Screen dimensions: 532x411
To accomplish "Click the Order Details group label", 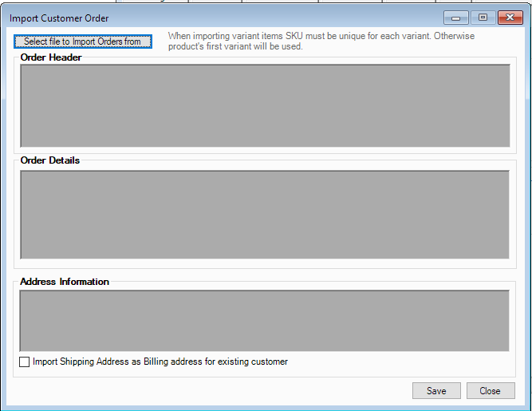I will pyautogui.click(x=50, y=160).
